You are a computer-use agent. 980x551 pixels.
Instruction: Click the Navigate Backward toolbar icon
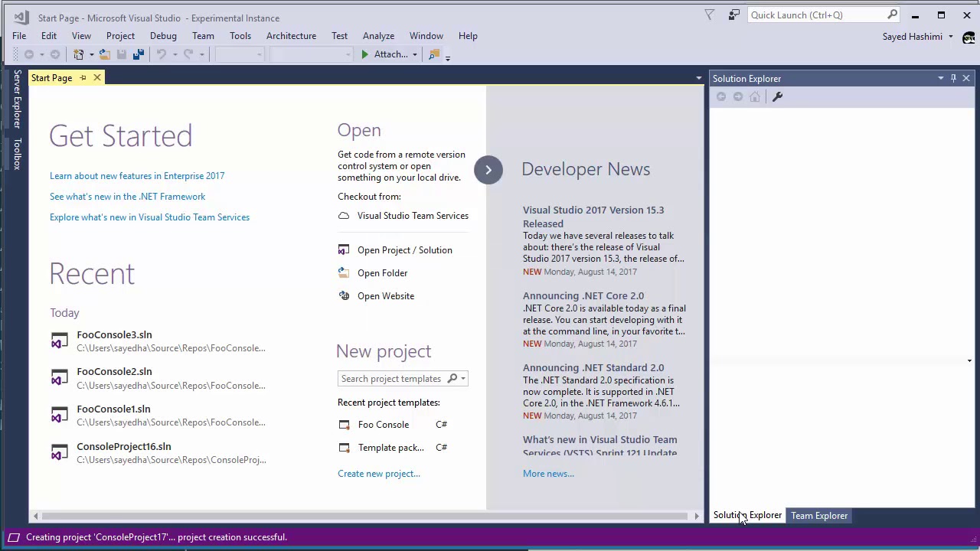(x=29, y=54)
